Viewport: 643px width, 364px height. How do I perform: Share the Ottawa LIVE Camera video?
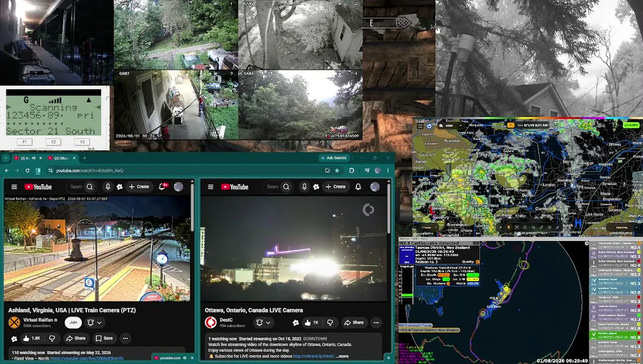coord(354,323)
